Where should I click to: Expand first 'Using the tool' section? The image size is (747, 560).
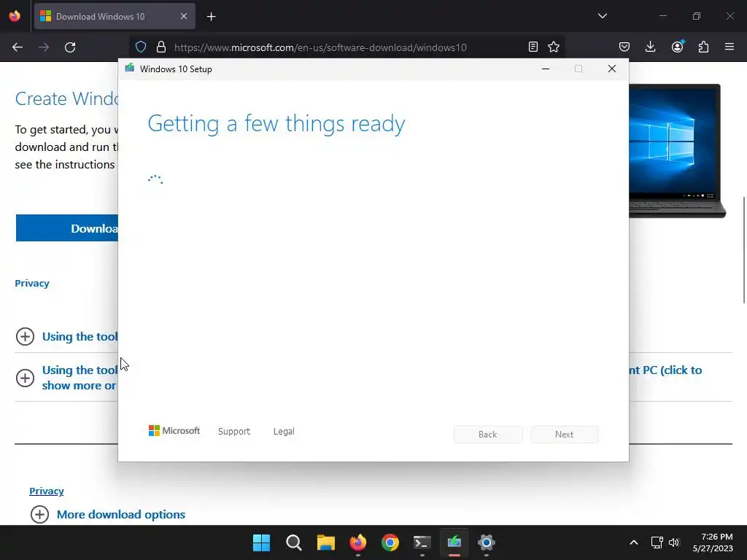click(66, 337)
